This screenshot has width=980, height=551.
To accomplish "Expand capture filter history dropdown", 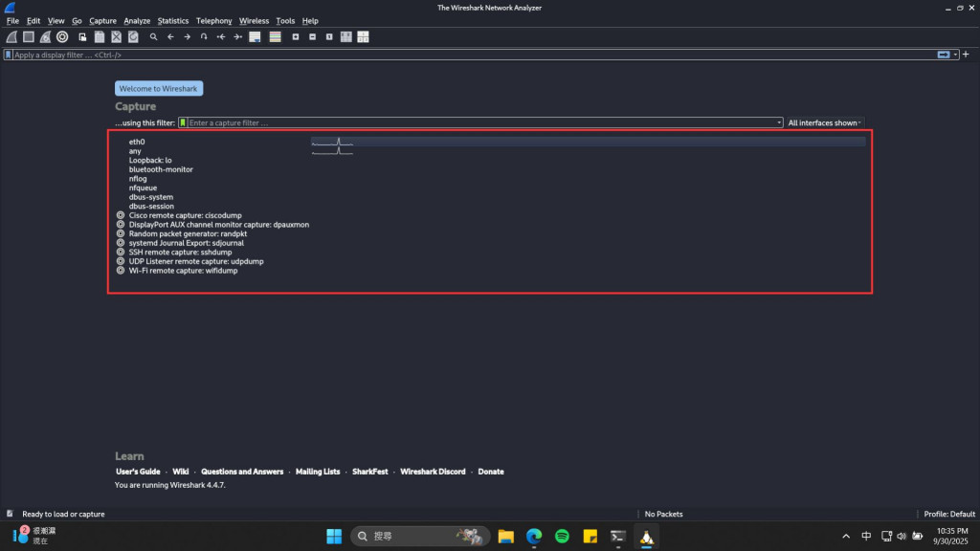I will 779,123.
